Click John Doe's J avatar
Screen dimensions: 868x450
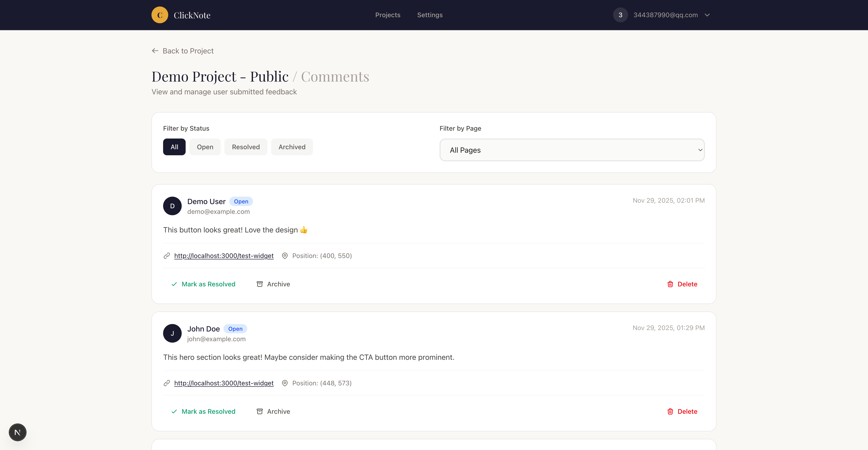pyautogui.click(x=172, y=333)
